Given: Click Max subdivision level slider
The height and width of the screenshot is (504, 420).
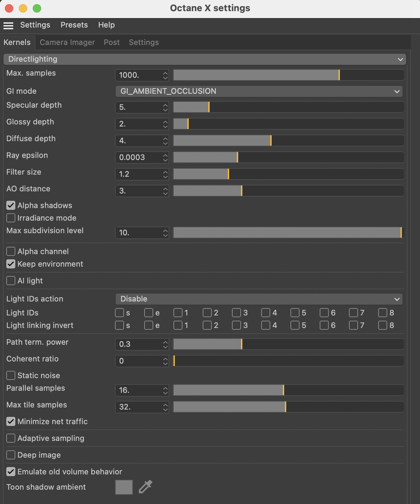Looking at the screenshot, I should (x=288, y=232).
